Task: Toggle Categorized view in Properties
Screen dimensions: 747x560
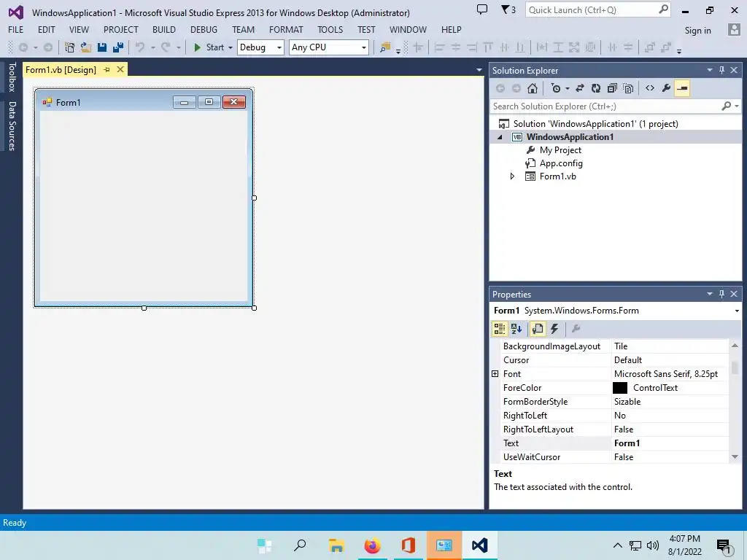Action: pos(499,329)
